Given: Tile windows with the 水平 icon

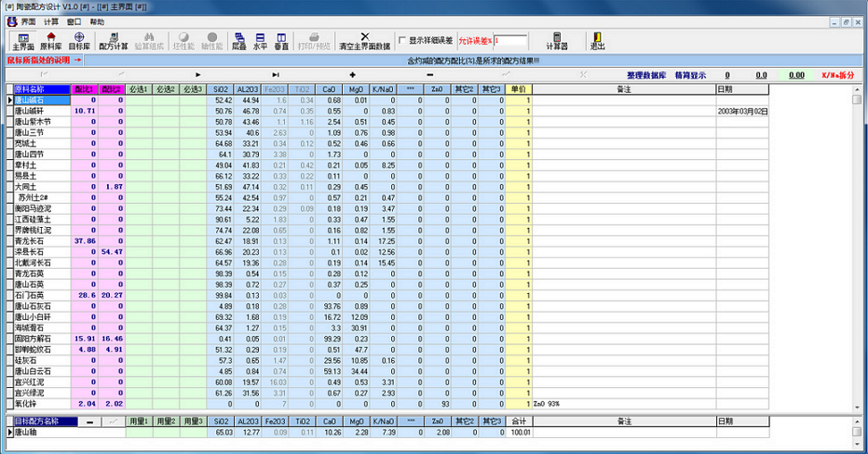Looking at the screenshot, I should pos(261,40).
